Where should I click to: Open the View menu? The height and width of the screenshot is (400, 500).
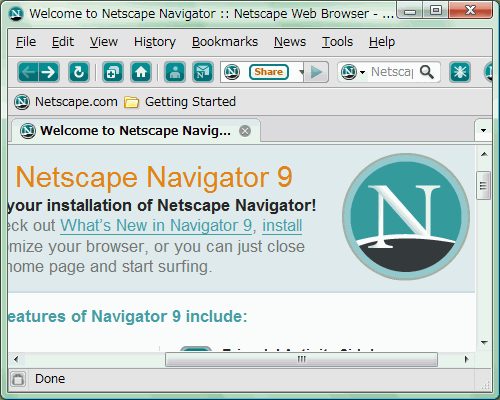[104, 42]
